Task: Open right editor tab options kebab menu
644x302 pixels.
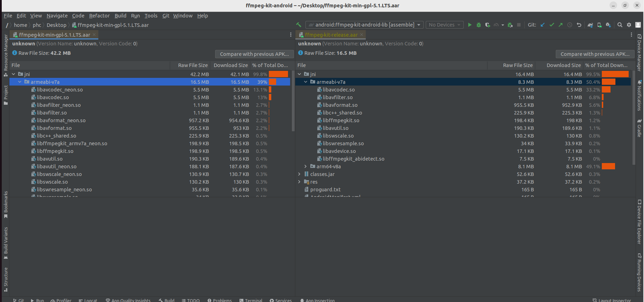Action: [631, 35]
